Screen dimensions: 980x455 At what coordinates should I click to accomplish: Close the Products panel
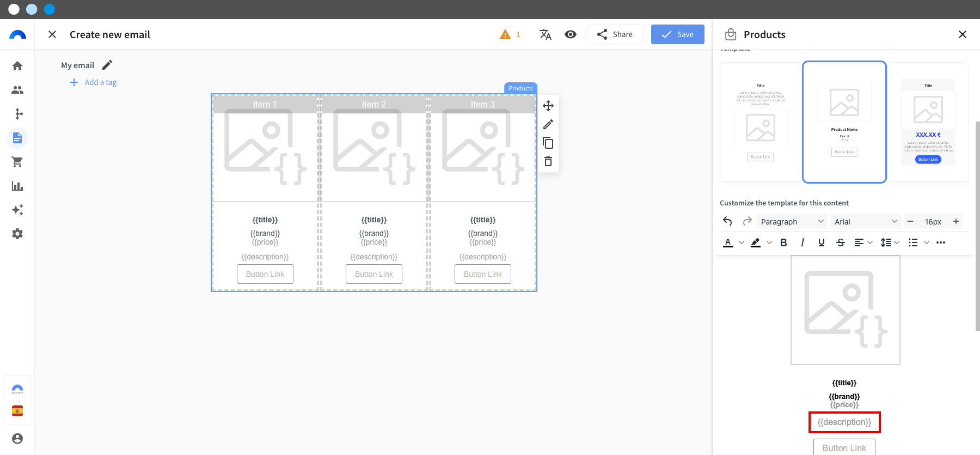[963, 34]
